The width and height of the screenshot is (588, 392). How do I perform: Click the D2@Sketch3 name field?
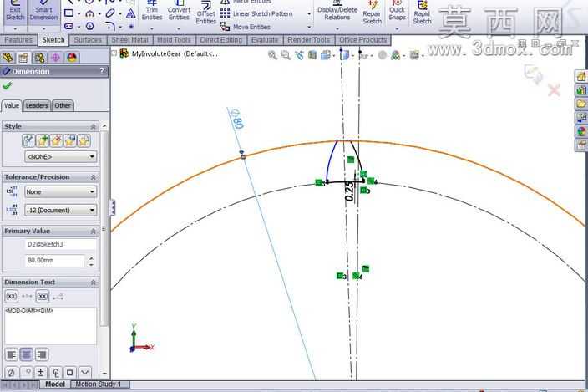click(61, 244)
